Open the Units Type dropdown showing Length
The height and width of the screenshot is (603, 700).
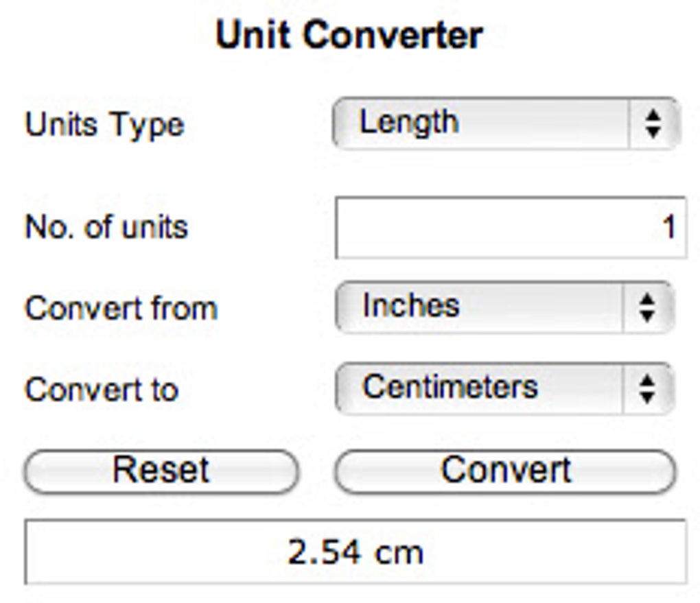[480, 123]
